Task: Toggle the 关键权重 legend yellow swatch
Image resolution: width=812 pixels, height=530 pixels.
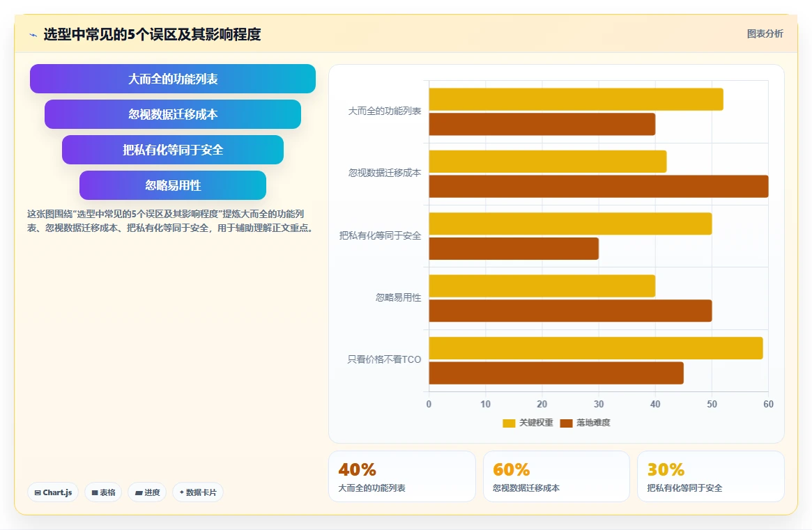Action: (x=509, y=423)
